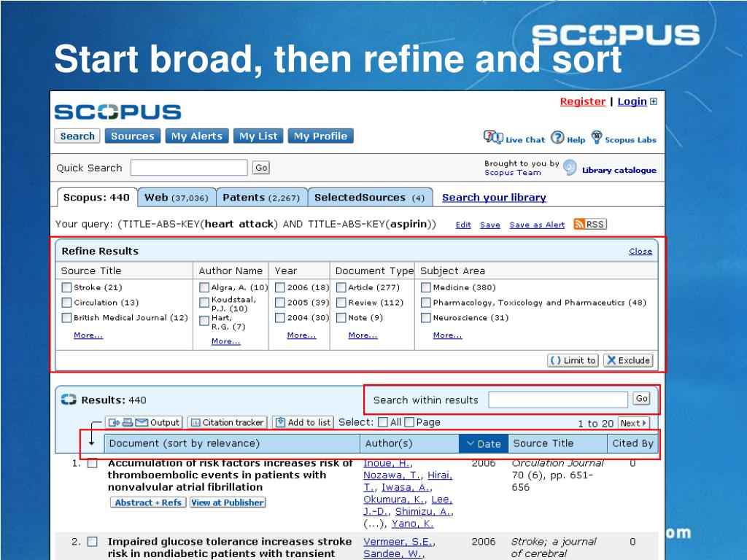
Task: Click Save as Alert link
Action: pyautogui.click(x=537, y=225)
